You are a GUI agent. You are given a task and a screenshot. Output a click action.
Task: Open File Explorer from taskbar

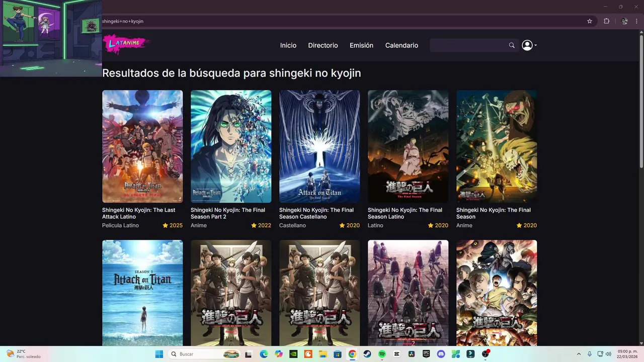[323, 354]
